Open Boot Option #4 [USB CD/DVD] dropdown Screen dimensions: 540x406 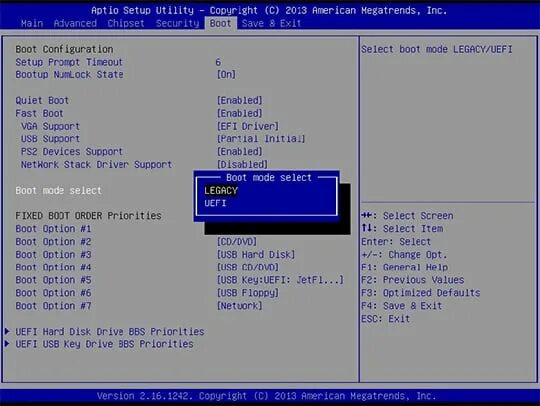coord(248,267)
